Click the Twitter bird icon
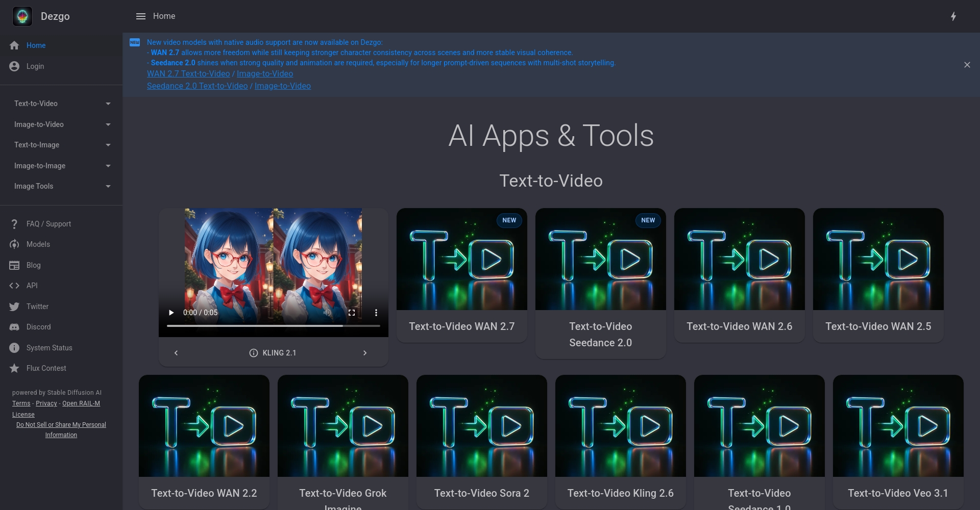Image resolution: width=980 pixels, height=510 pixels. [14, 307]
